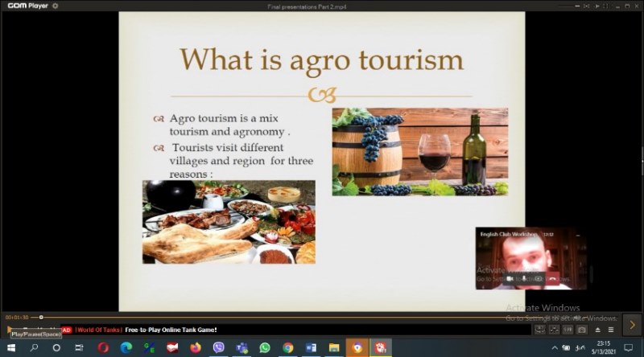The image size is (644, 357).
Task: Minimize the English Club Workshop call window
Action: click(578, 235)
